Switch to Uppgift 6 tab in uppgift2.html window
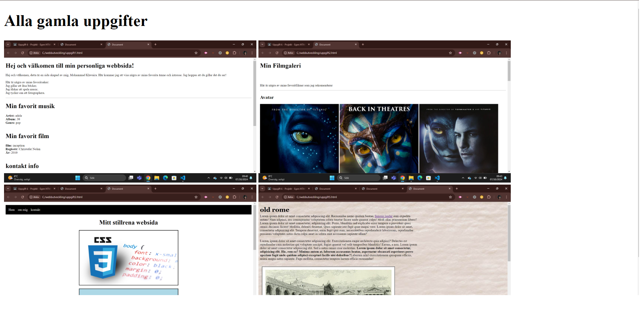 [289, 44]
